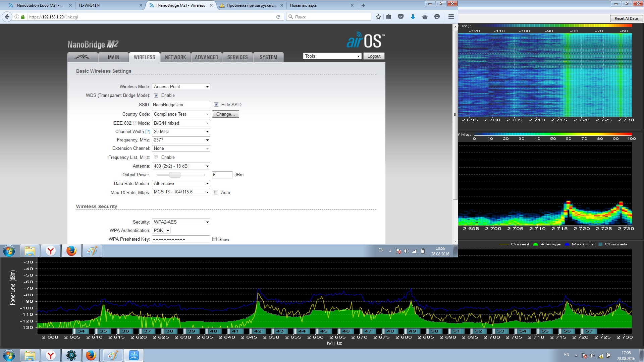The height and width of the screenshot is (362, 644).
Task: Open the Wireless Mode dropdown
Action: point(181,86)
